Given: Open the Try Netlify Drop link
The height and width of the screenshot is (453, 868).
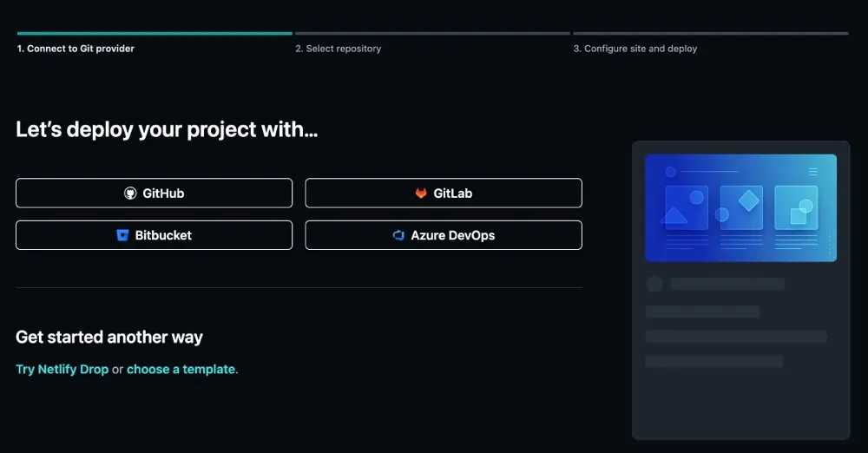Looking at the screenshot, I should [x=62, y=370].
